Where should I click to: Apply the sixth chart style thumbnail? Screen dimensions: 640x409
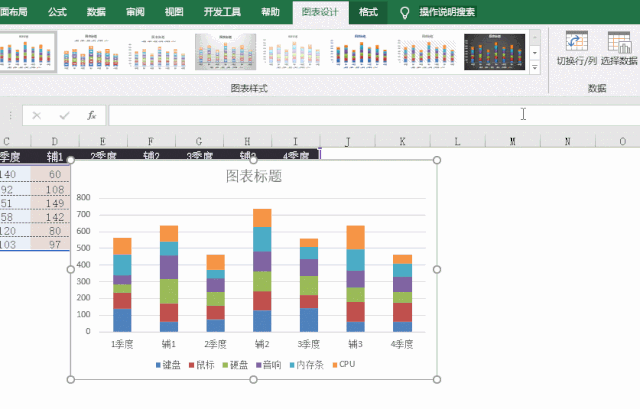tap(360, 52)
